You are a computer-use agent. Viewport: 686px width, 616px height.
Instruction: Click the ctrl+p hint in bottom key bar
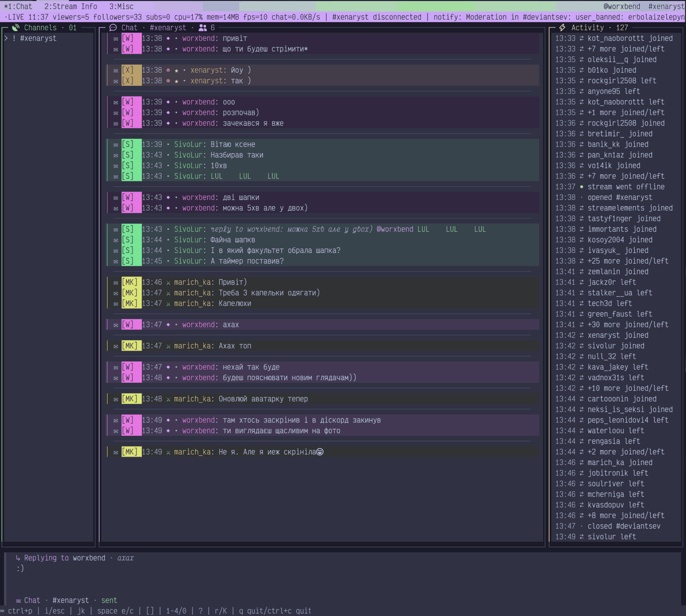pos(20,611)
